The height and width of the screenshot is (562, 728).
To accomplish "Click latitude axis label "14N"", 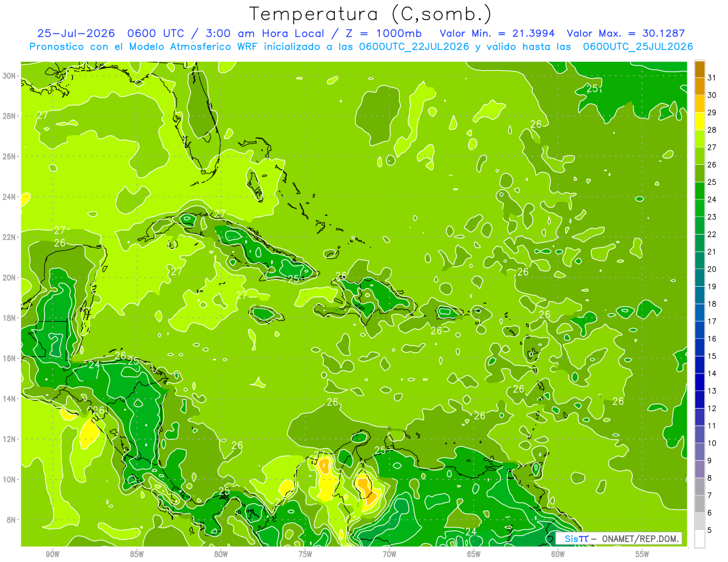I will tap(9, 398).
